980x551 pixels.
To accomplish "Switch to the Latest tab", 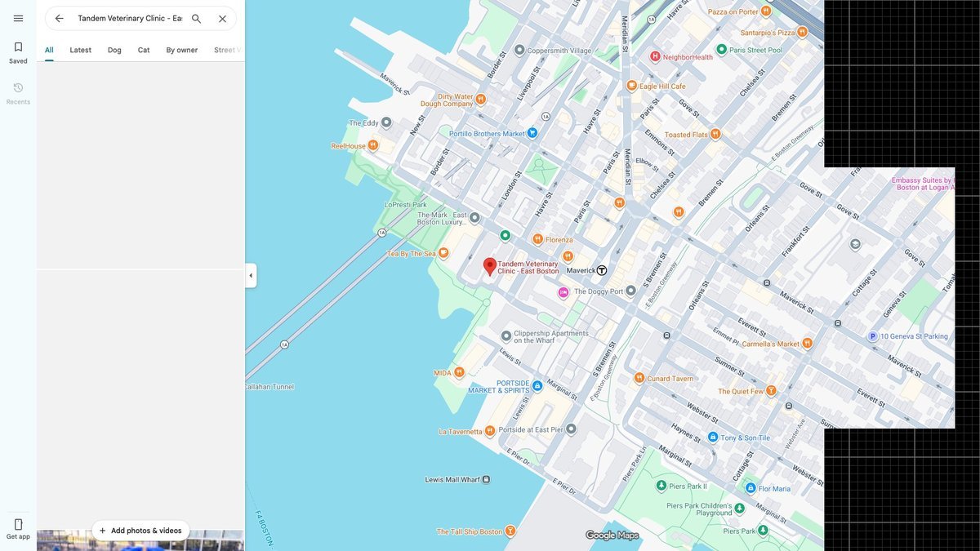I will point(81,50).
